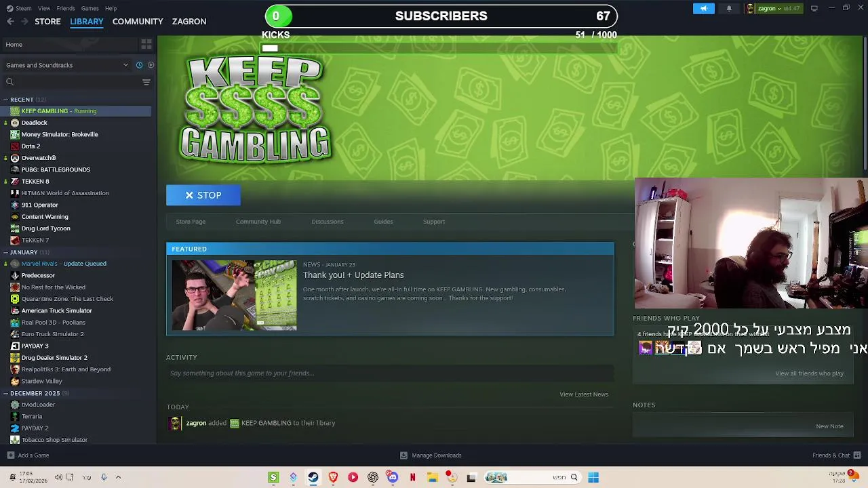Image resolution: width=868 pixels, height=488 pixels.
Task: Open the ZAGRON profile tab
Action: click(x=189, y=22)
